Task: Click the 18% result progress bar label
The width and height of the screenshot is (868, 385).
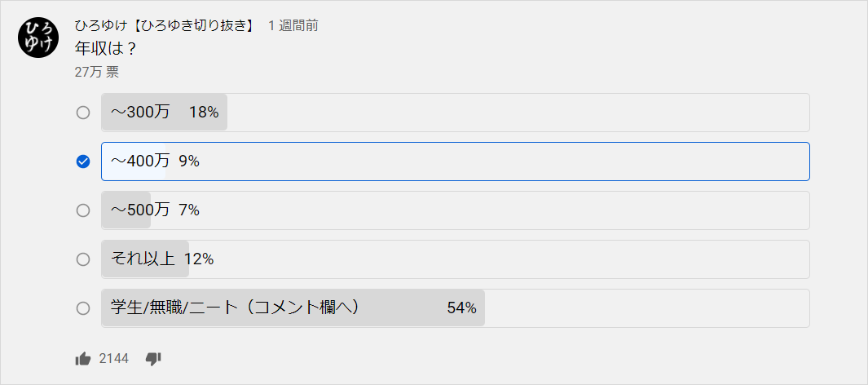Action: point(204,113)
